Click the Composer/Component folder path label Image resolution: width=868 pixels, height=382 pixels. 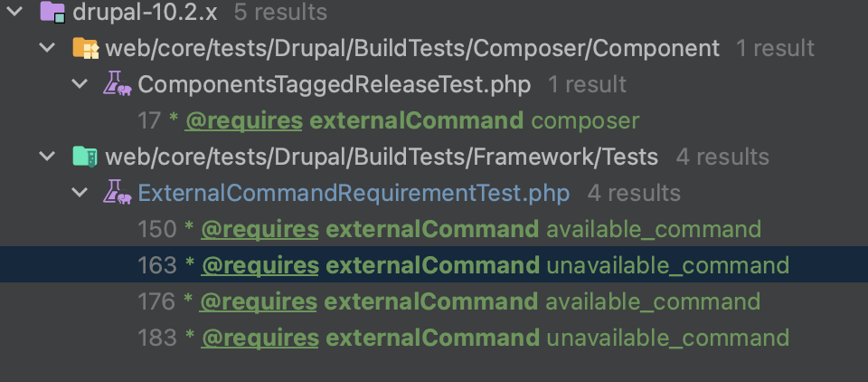412,48
